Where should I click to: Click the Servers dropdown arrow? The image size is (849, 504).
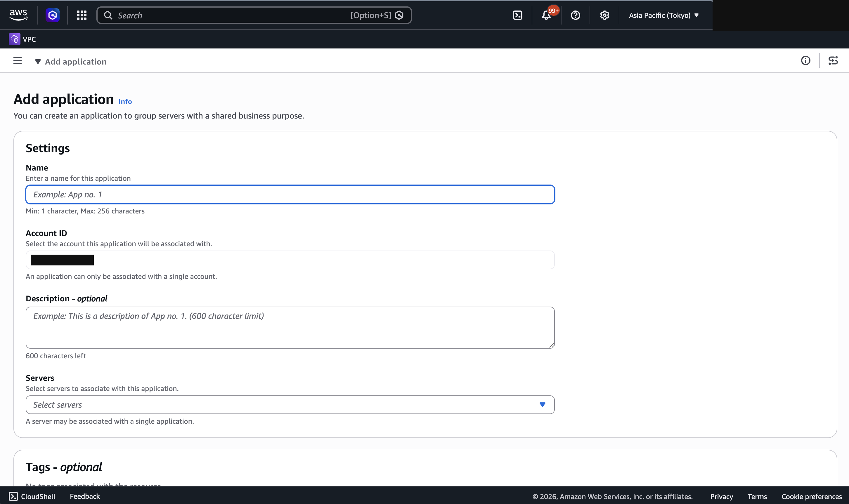click(542, 404)
